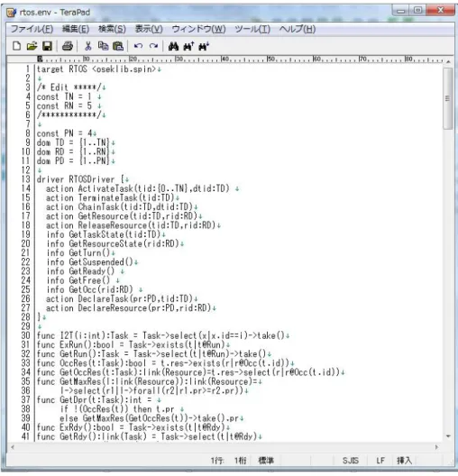Find previous with binoculars up-arrow icon
Image resolution: width=458 pixels, height=476 pixels.
pyautogui.click(x=188, y=46)
